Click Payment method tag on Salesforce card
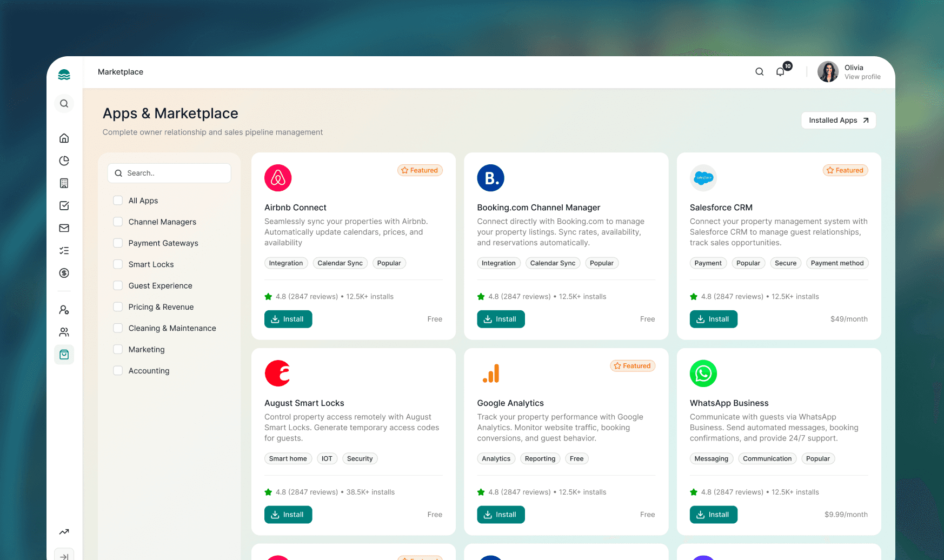The height and width of the screenshot is (560, 944). [837, 263]
